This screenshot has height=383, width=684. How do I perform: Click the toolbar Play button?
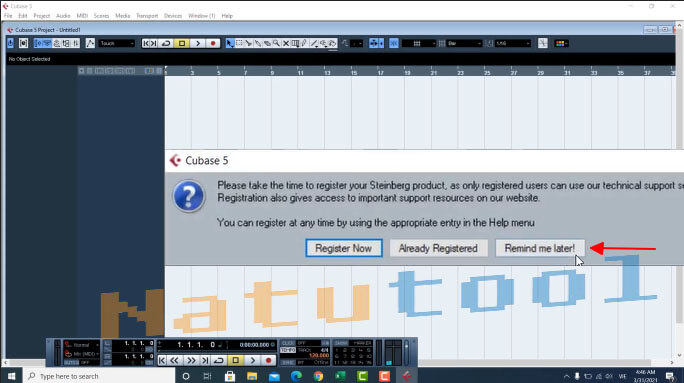coord(198,43)
